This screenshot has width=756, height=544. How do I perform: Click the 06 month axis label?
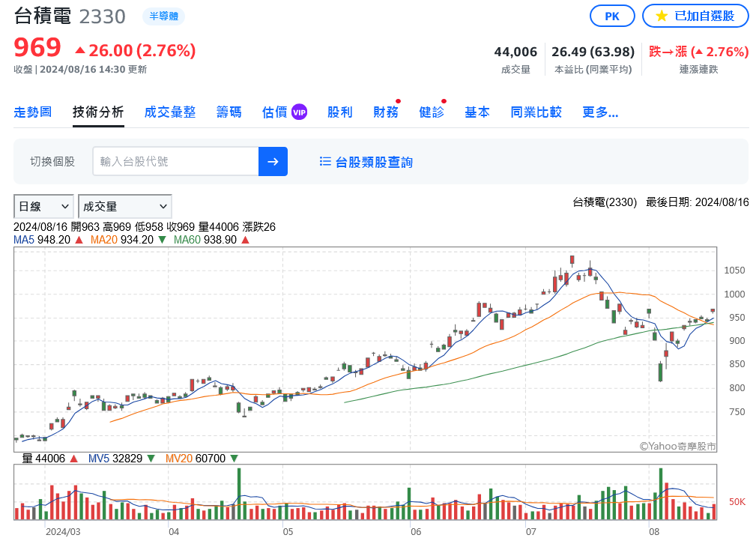(x=416, y=531)
